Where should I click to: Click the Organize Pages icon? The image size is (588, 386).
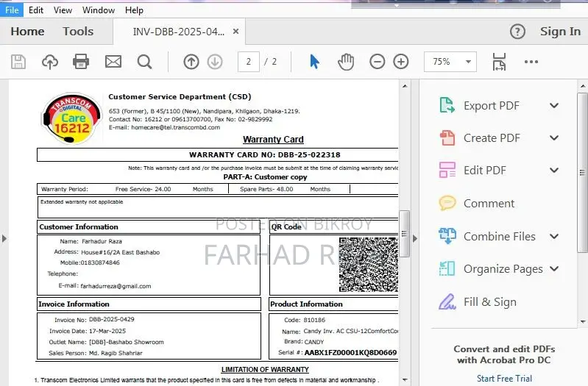click(447, 268)
